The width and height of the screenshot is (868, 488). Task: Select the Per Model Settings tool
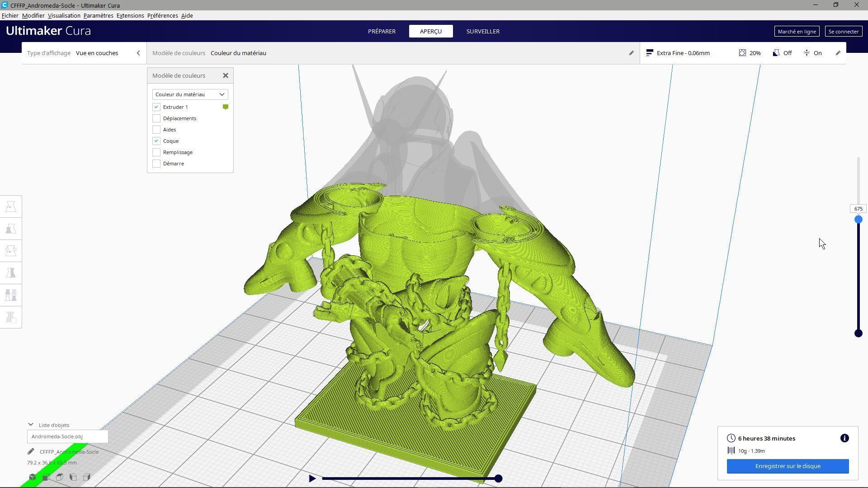click(11, 295)
